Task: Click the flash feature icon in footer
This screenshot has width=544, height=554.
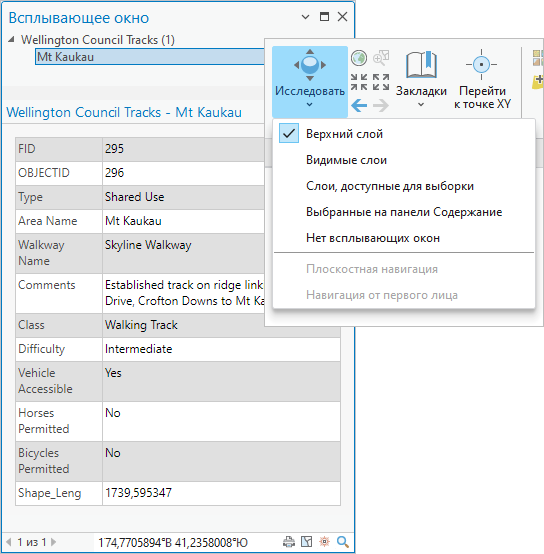Action: (x=324, y=542)
